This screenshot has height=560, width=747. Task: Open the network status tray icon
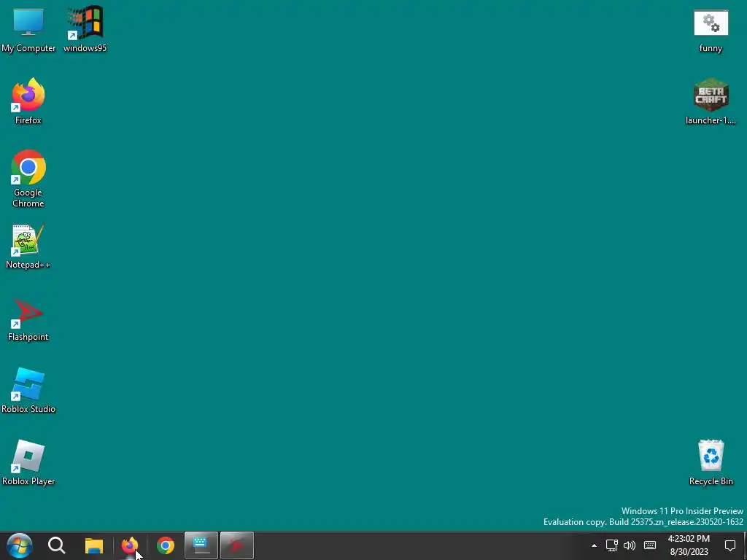[x=612, y=545]
